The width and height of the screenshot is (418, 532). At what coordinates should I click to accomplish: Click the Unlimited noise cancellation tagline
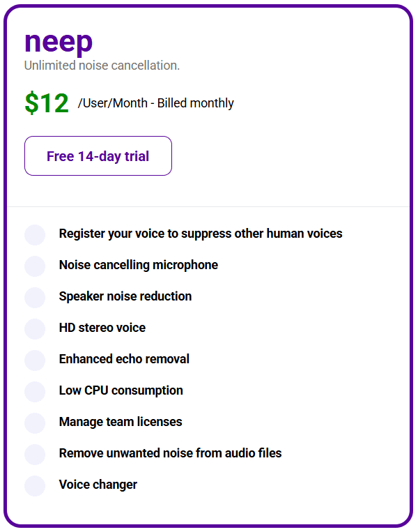102,65
